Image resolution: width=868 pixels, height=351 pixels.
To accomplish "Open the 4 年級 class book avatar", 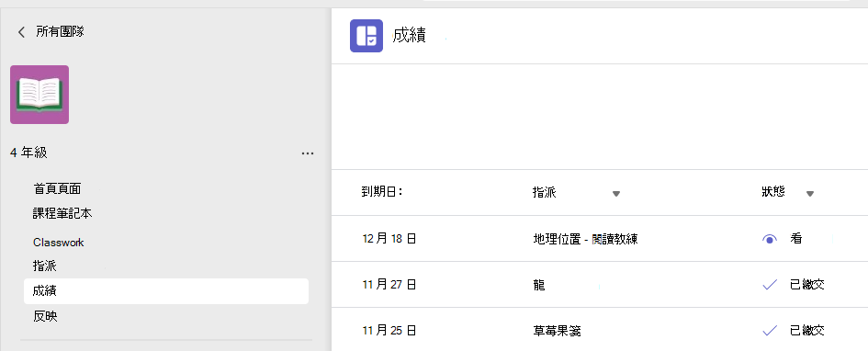I will [x=39, y=95].
